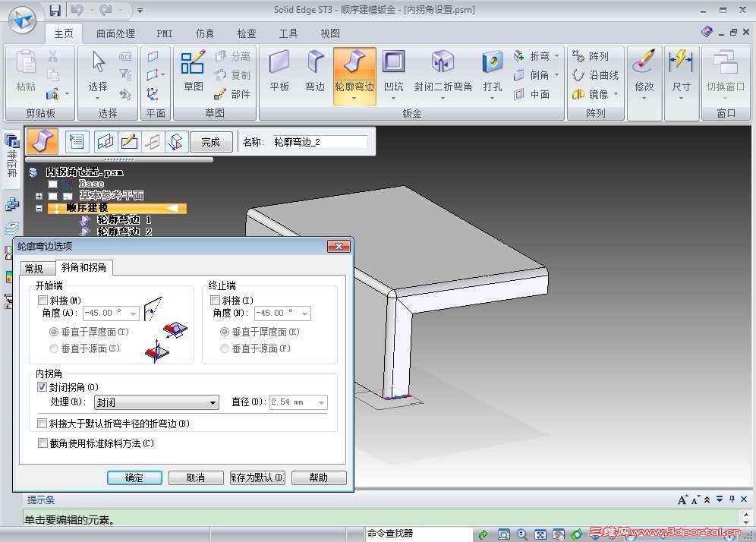Toggle the Base checkbox in feature tree
756x542 pixels.
(52, 184)
